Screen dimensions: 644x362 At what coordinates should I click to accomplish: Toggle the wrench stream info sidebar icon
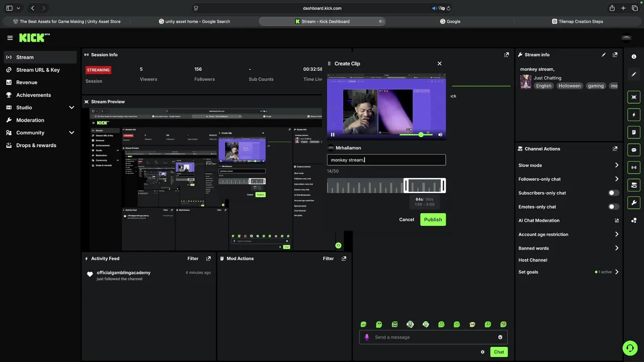(x=634, y=203)
